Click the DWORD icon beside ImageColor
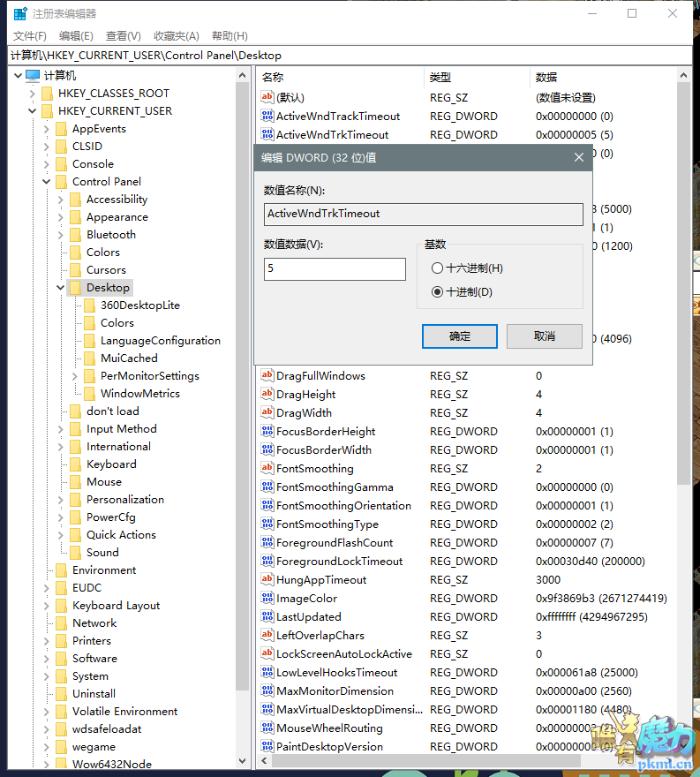 pos(267,599)
